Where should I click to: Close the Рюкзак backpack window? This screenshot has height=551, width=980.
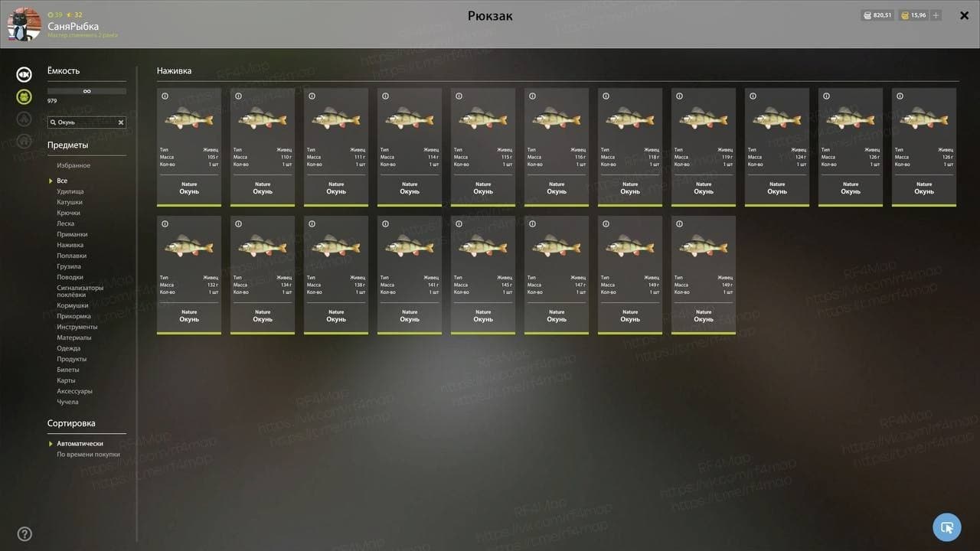click(x=965, y=15)
